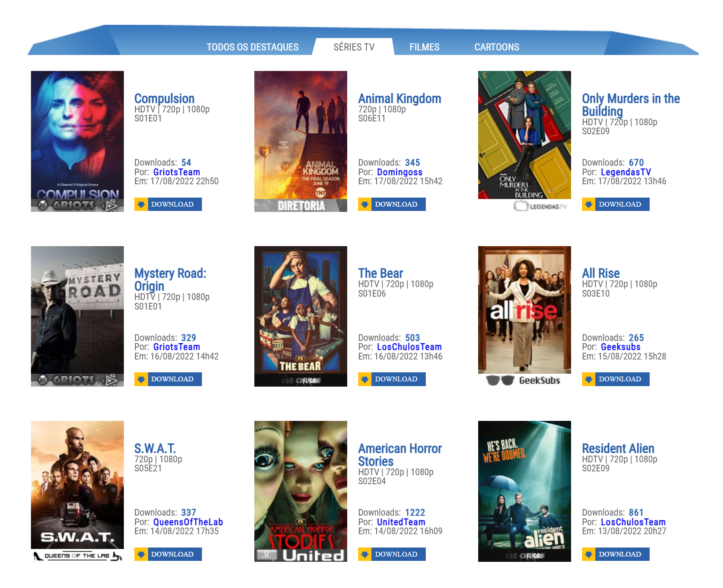Download American Horror Stories S02E04 subtitles

pyautogui.click(x=392, y=554)
